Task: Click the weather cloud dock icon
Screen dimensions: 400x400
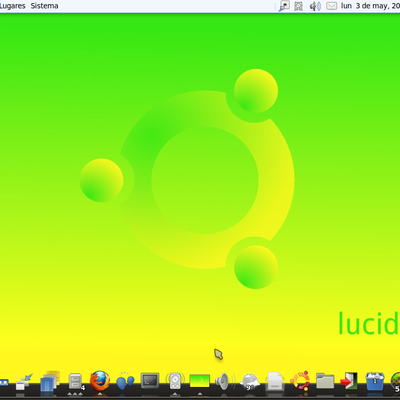Action: coord(250,381)
